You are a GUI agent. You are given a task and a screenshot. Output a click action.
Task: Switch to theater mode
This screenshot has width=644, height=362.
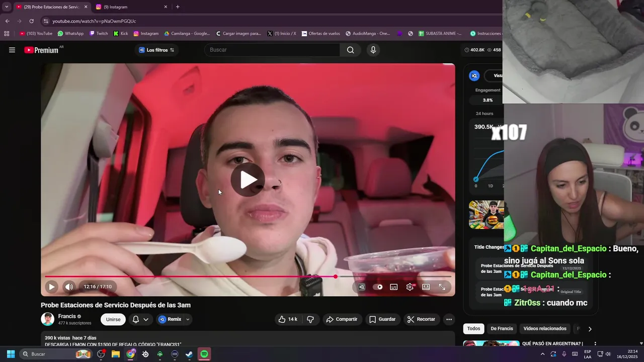click(426, 287)
